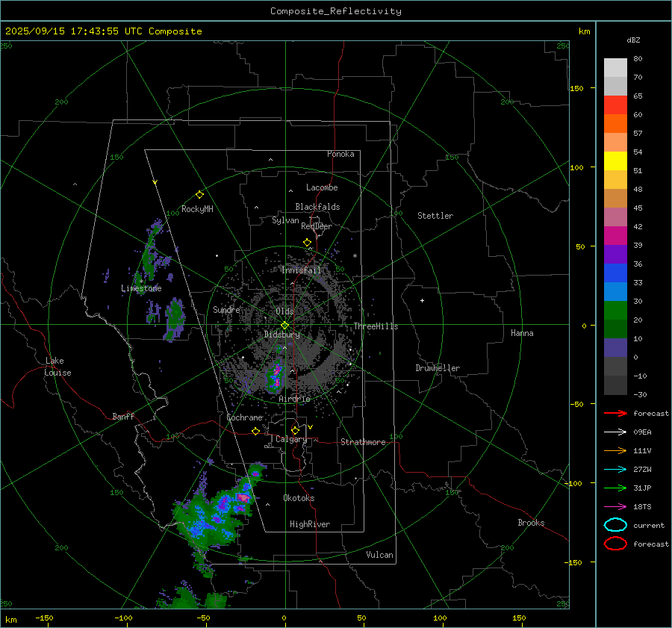Select the orange 57-60 dBZ color swatch

(x=615, y=124)
